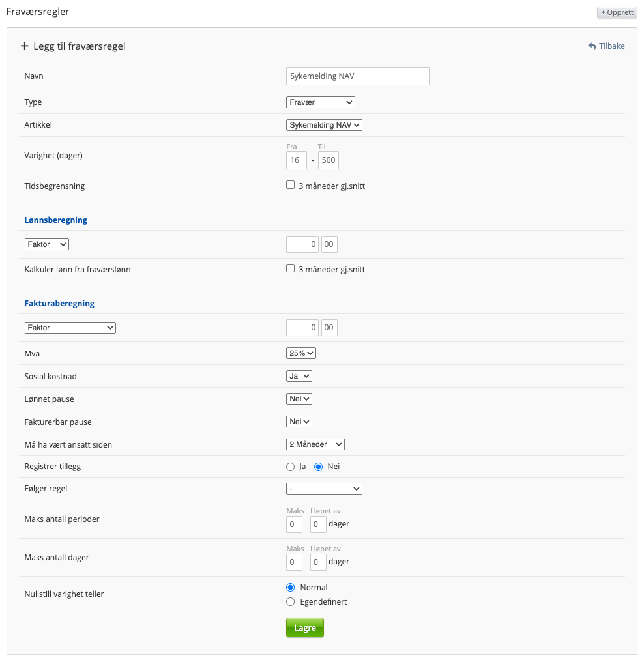Expand the Artikkel dropdown
This screenshot has width=644, height=662.
click(x=324, y=125)
